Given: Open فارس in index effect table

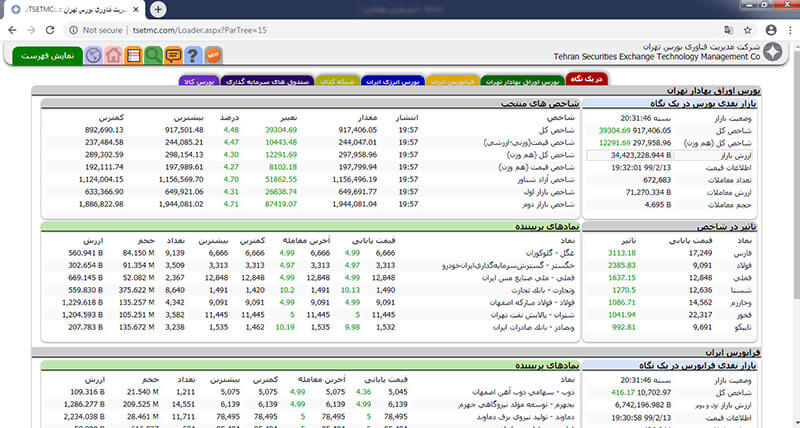Looking at the screenshot, I should (744, 253).
